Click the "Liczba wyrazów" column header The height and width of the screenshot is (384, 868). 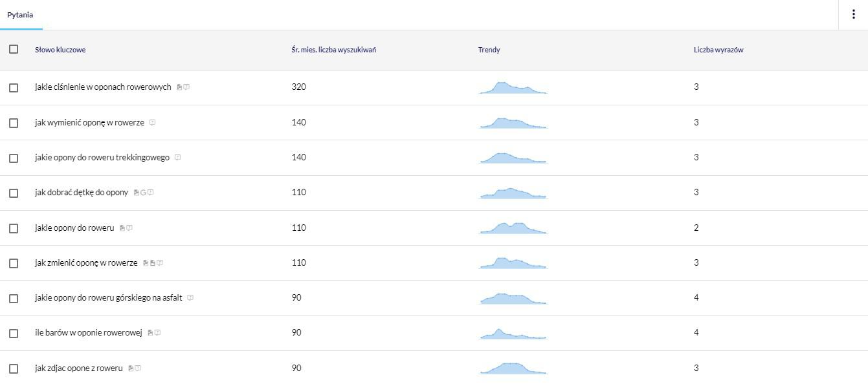718,50
